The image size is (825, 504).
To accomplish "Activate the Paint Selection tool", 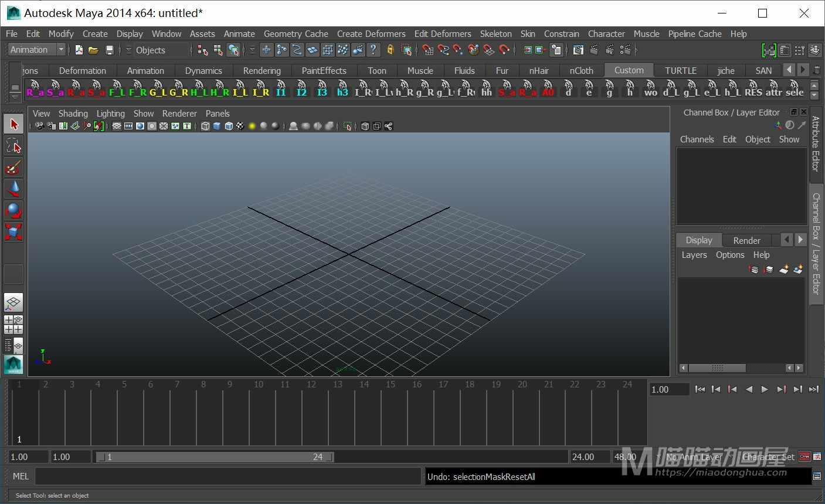I will (13, 168).
